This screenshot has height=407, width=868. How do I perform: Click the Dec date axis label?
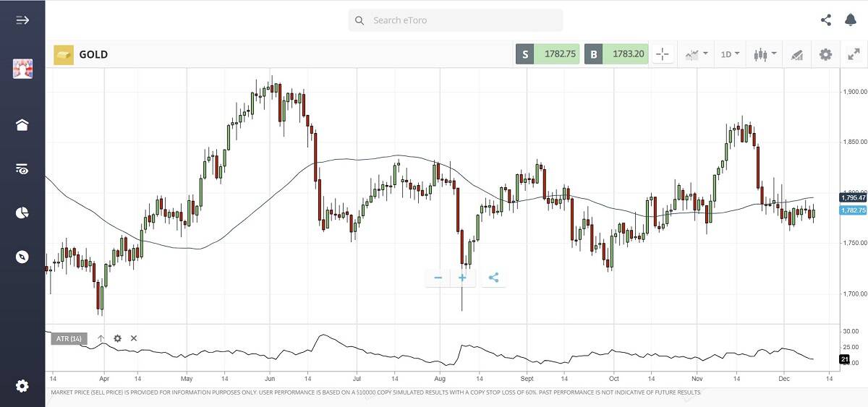click(x=783, y=378)
